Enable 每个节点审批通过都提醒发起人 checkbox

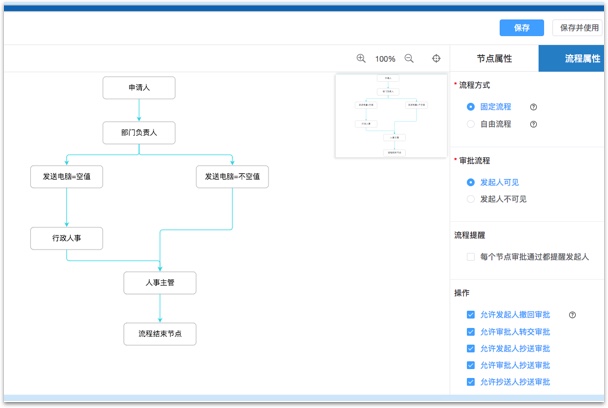pyautogui.click(x=471, y=257)
